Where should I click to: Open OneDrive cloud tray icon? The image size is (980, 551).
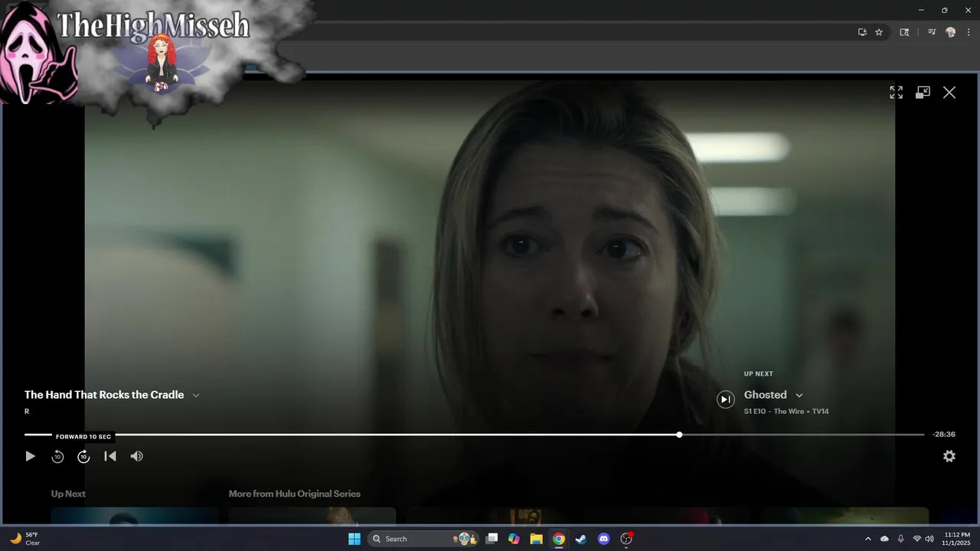(x=885, y=539)
